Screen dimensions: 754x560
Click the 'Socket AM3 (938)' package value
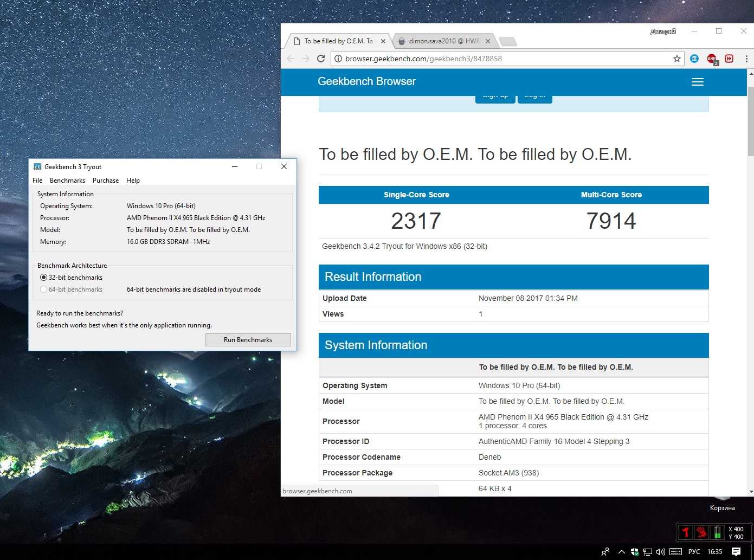click(x=508, y=473)
